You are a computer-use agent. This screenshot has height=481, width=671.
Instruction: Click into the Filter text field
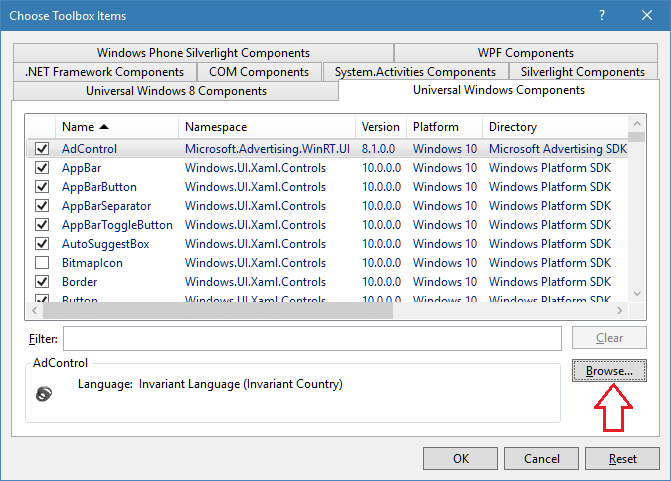click(x=311, y=339)
